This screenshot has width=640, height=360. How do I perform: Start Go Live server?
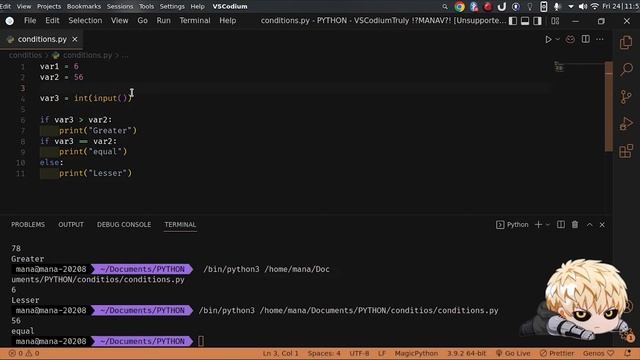(x=513, y=353)
